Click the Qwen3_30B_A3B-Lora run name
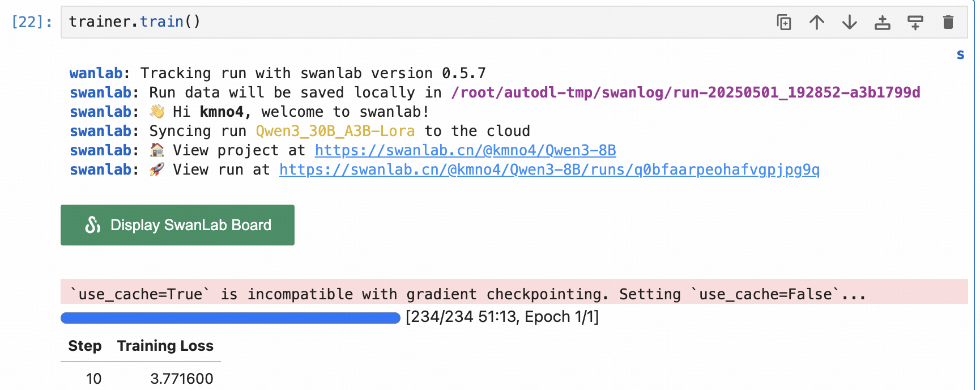Viewport: 980px width, 390px height. pyautogui.click(x=335, y=131)
